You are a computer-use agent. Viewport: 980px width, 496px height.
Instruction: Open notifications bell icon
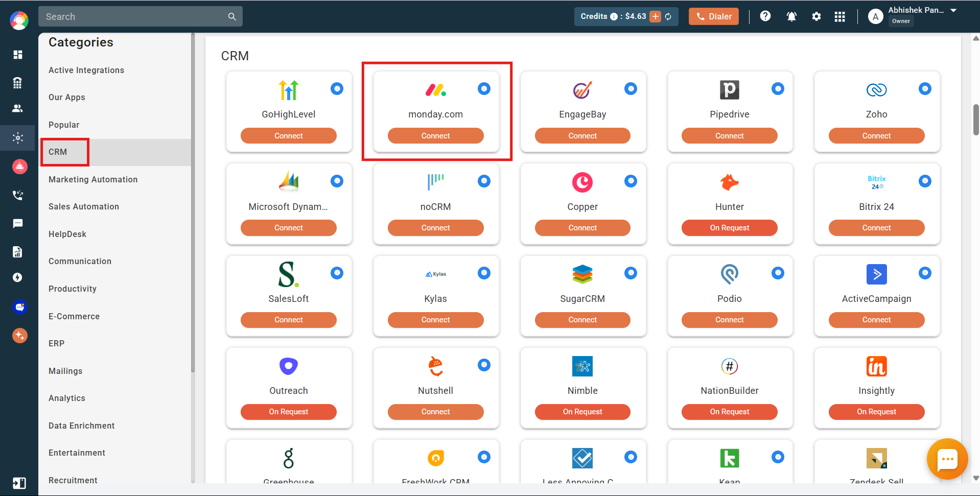(x=791, y=17)
